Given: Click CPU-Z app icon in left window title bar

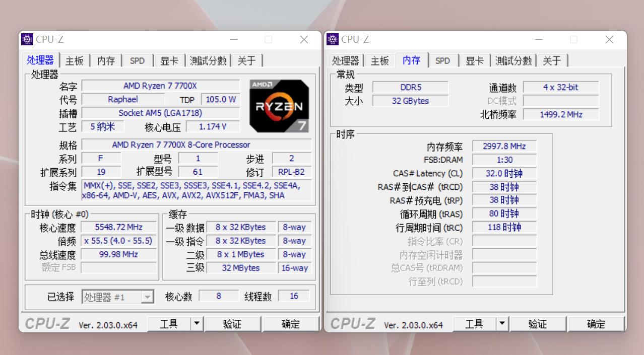Looking at the screenshot, I should pyautogui.click(x=27, y=39).
